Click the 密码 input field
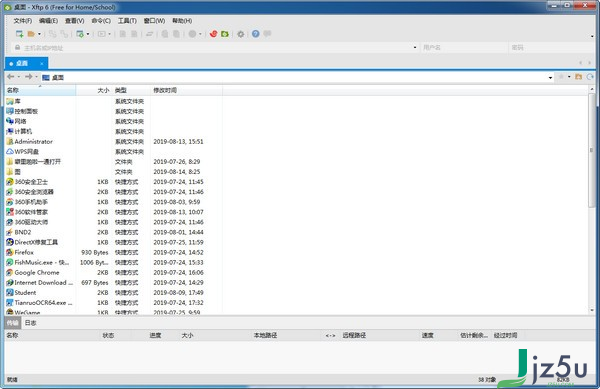The image size is (600, 389). (551, 48)
